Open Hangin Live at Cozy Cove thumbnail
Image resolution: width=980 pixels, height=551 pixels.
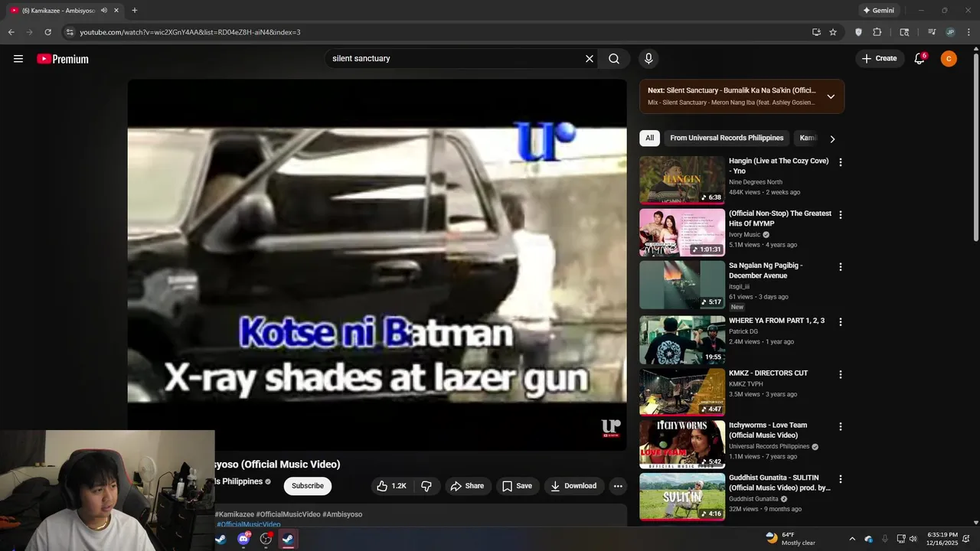682,180
